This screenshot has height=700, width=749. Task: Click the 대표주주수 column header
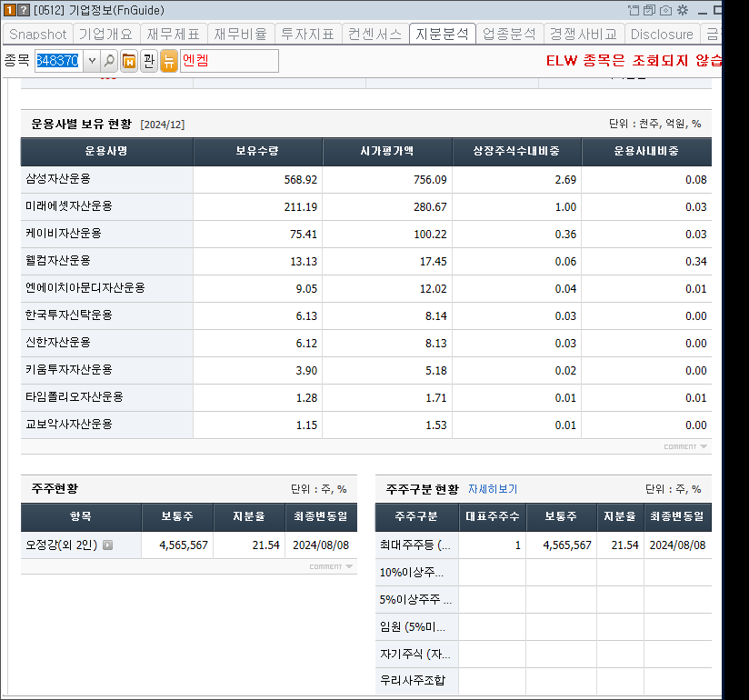coord(493,516)
